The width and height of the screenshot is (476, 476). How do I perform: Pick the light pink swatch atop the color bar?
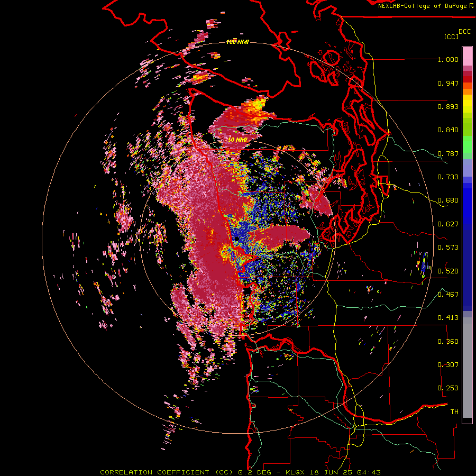click(x=467, y=56)
